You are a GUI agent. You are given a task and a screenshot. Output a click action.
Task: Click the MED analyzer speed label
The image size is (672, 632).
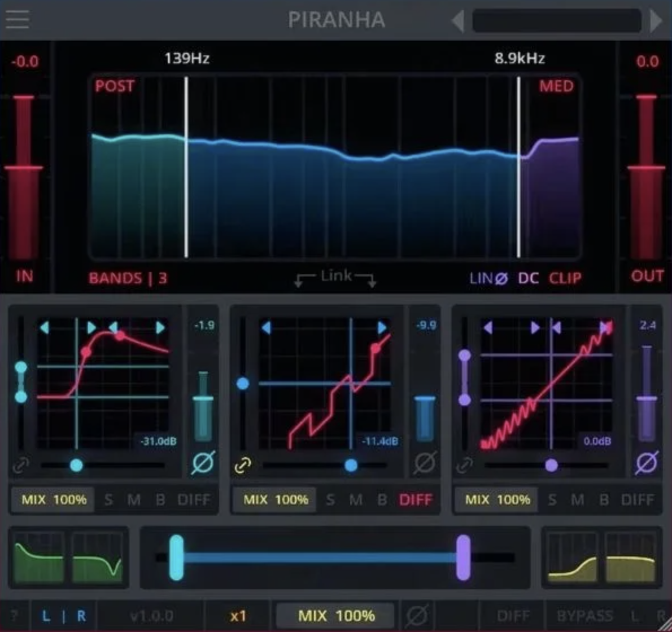click(x=556, y=86)
